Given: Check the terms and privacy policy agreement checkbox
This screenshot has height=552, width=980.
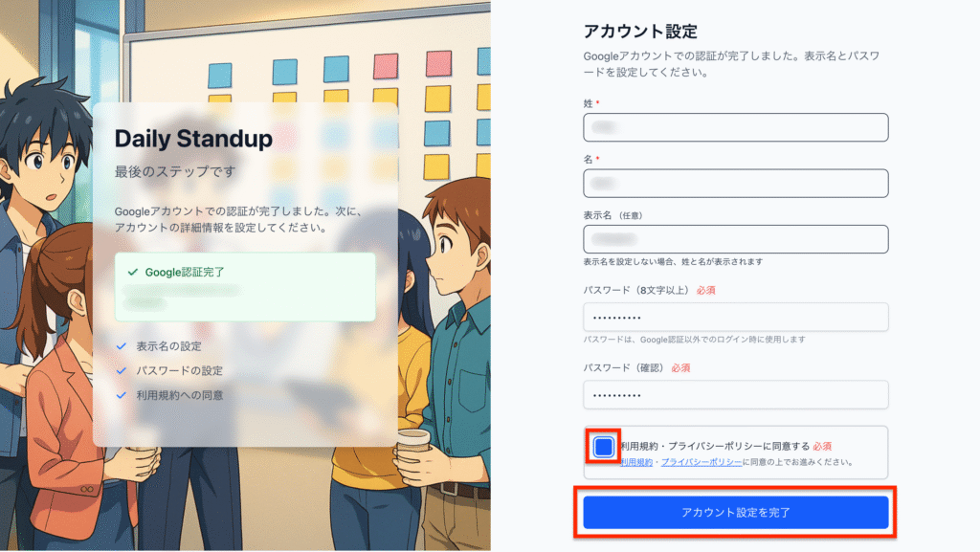Looking at the screenshot, I should [603, 447].
